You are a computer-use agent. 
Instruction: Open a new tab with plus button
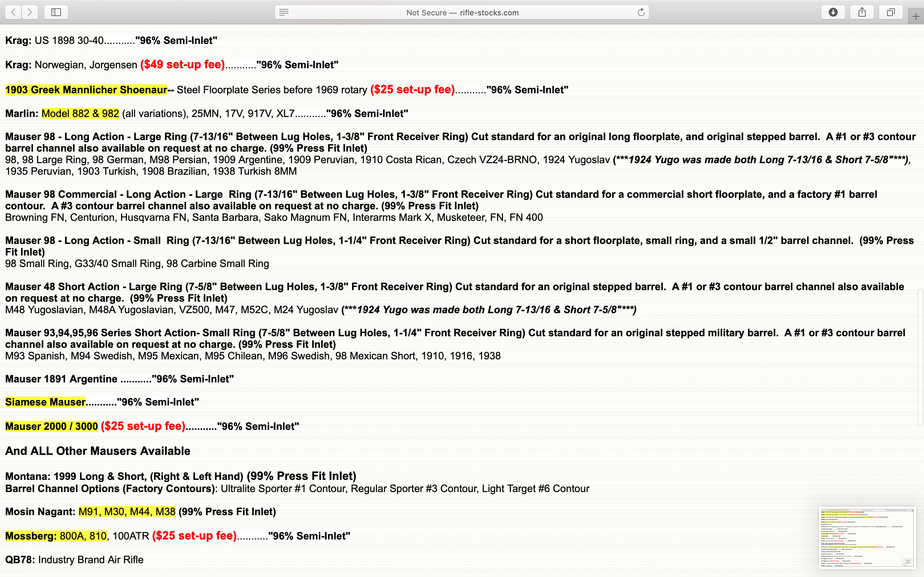(x=916, y=16)
